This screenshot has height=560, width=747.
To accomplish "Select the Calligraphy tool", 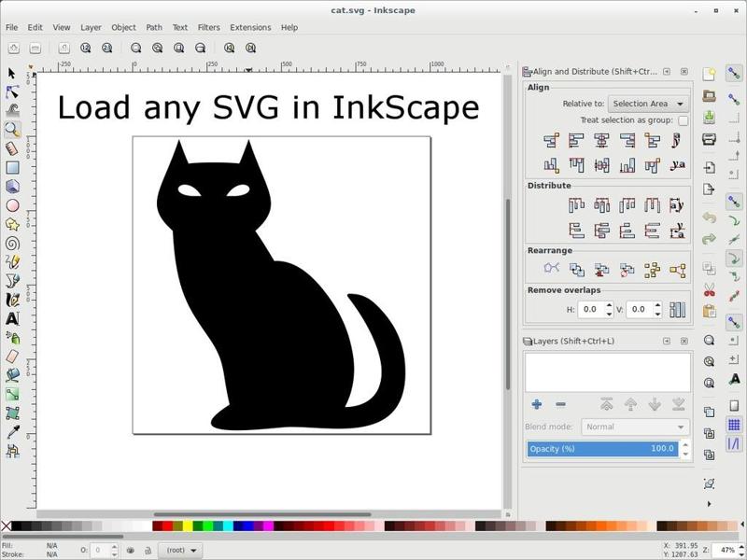I will coord(12,300).
